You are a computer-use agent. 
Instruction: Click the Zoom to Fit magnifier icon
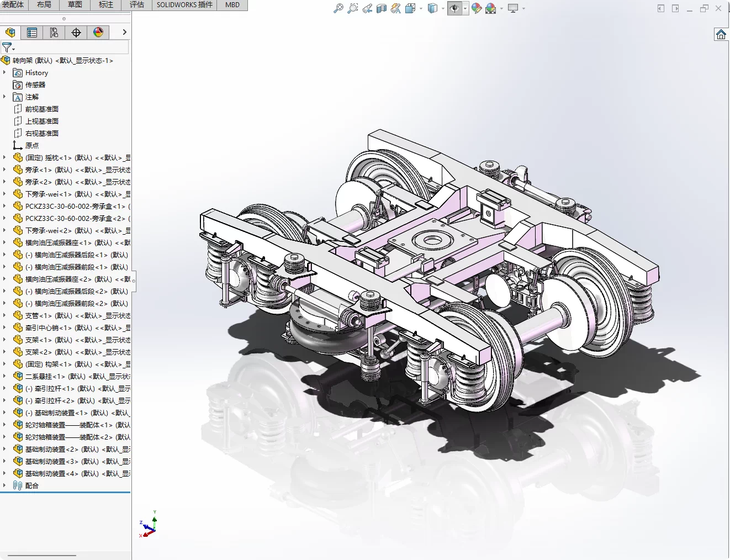[338, 8]
